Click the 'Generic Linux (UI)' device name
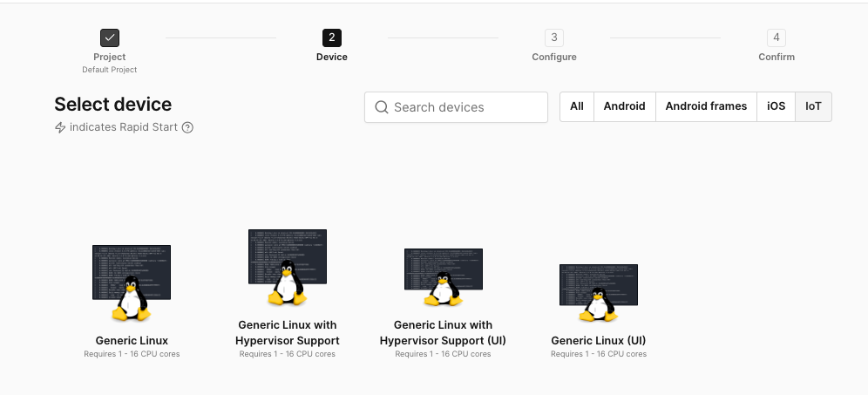Viewport: 868px width, 395px height. (599, 341)
